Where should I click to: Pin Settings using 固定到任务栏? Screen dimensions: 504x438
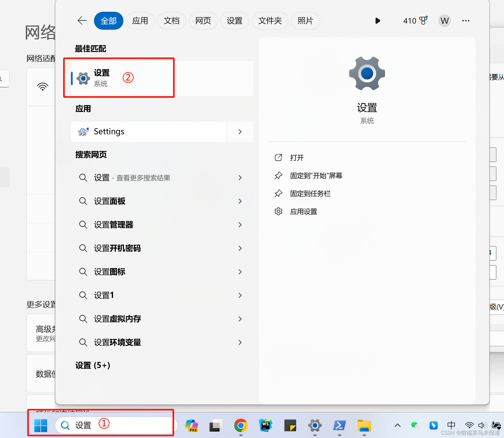coord(310,194)
